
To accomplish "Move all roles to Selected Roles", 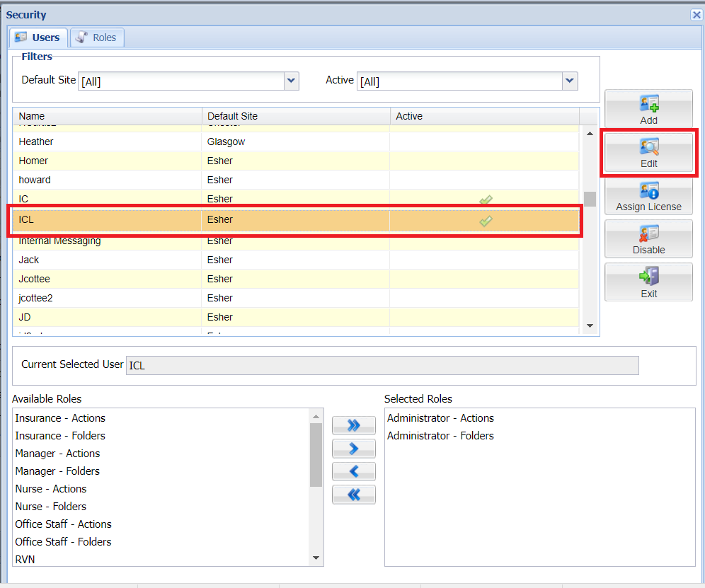I will click(354, 425).
